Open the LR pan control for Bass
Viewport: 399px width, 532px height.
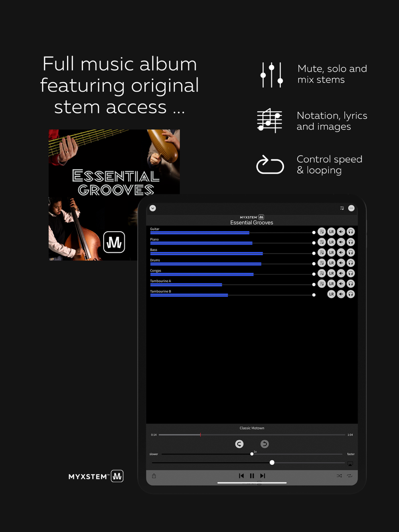tap(331, 252)
